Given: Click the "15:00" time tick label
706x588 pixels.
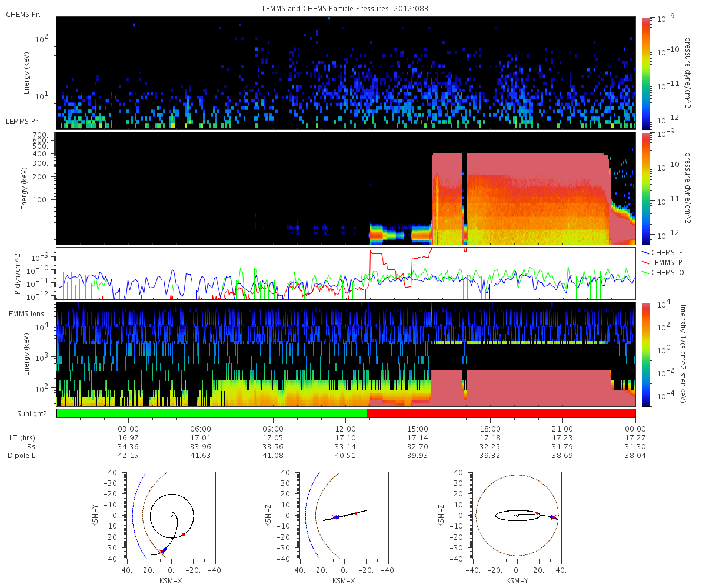Looking at the screenshot, I should [x=418, y=429].
